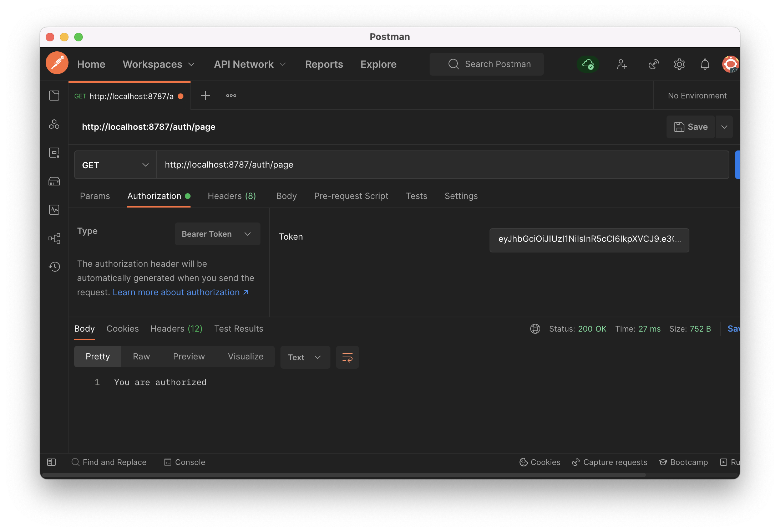Open Environments from the sidebar

pyautogui.click(x=54, y=153)
